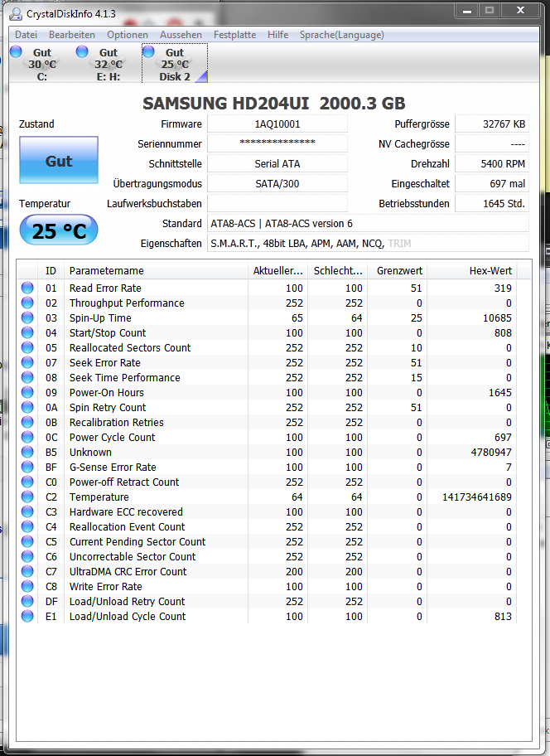Open the Sprache(Language) menu
Image resolution: width=550 pixels, height=756 pixels.
[x=341, y=35]
